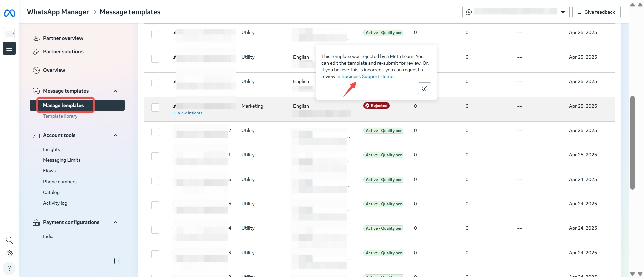Click the Meta logo icon

[9, 13]
